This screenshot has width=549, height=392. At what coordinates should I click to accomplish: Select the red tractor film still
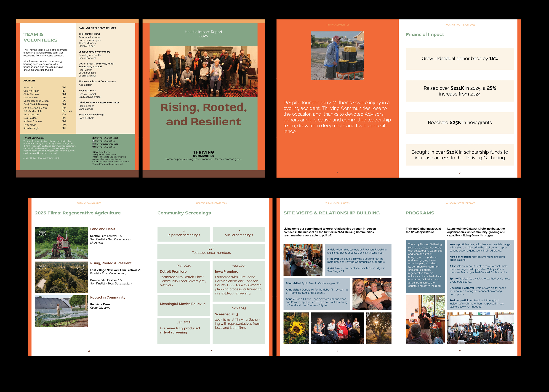coord(61,243)
